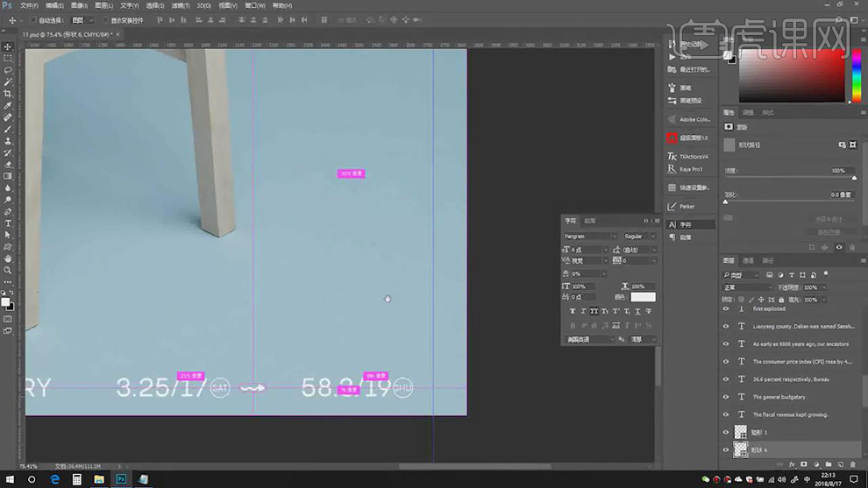Select the Crop tool

click(8, 94)
